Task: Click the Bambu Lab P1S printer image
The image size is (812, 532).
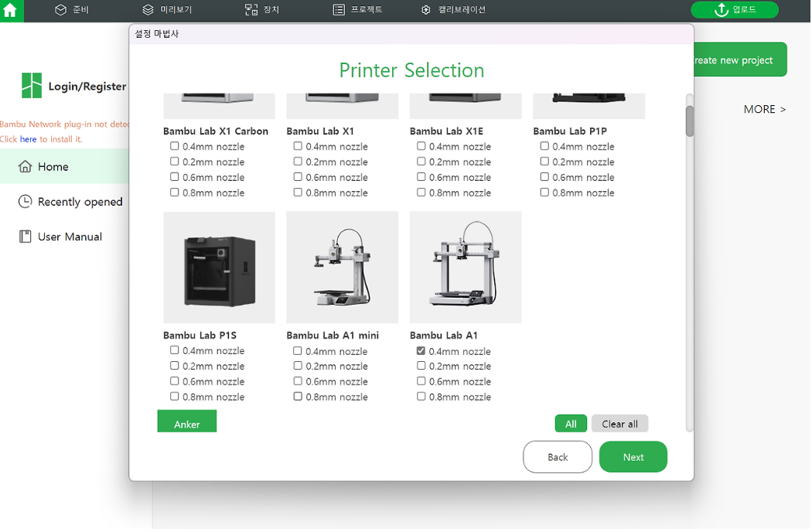Action: pyautogui.click(x=219, y=268)
